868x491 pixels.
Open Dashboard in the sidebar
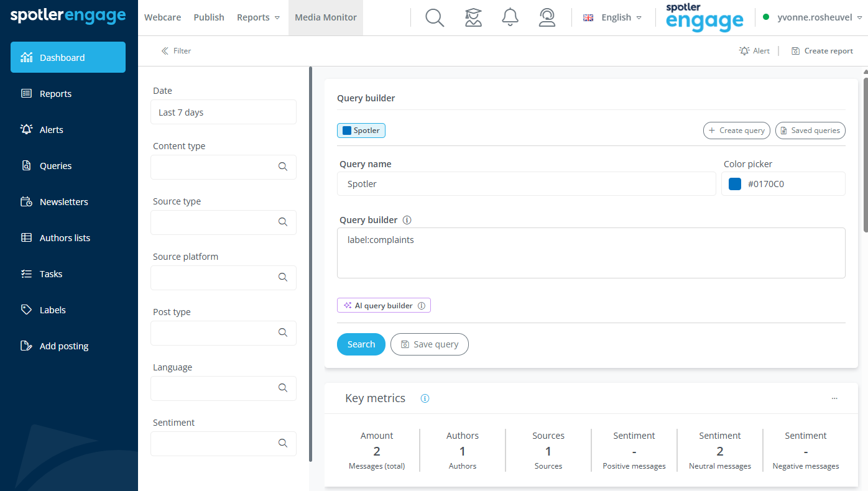tap(68, 57)
